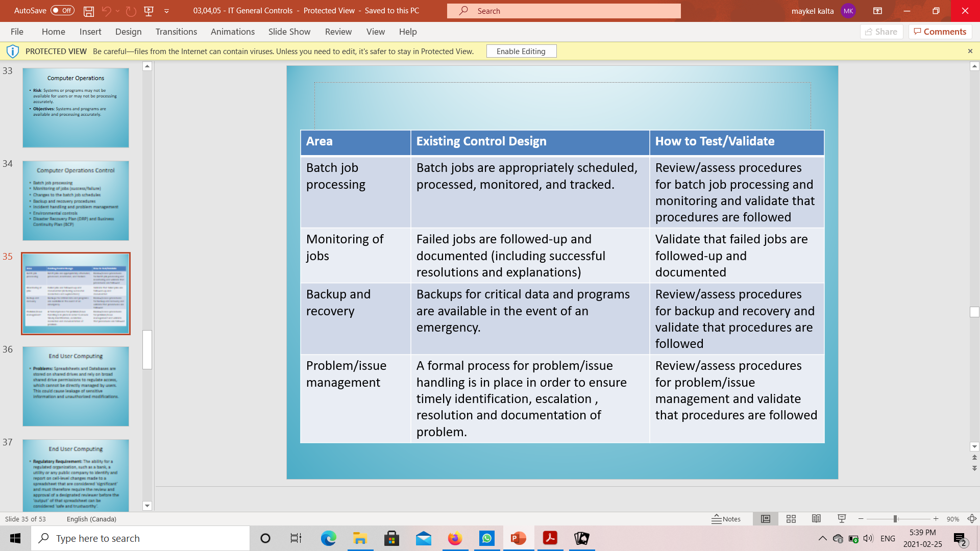Expand Customize Quick Access Toolbar dropdown
Screen dimensions: 980x551
[x=166, y=11]
